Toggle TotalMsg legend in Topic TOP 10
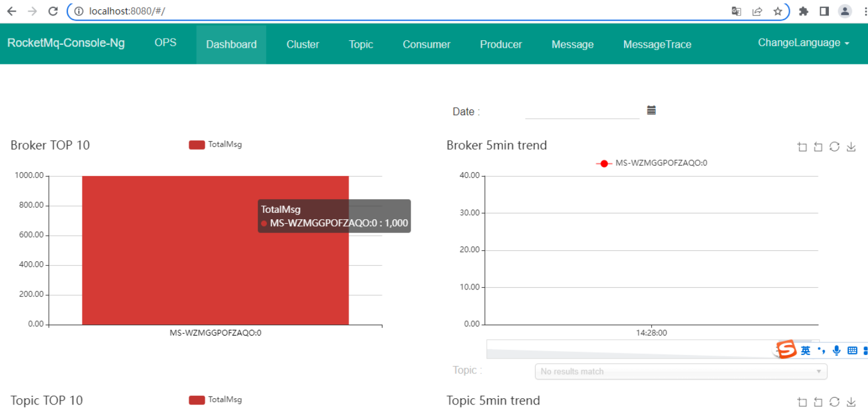The height and width of the screenshot is (412, 868). click(x=215, y=399)
